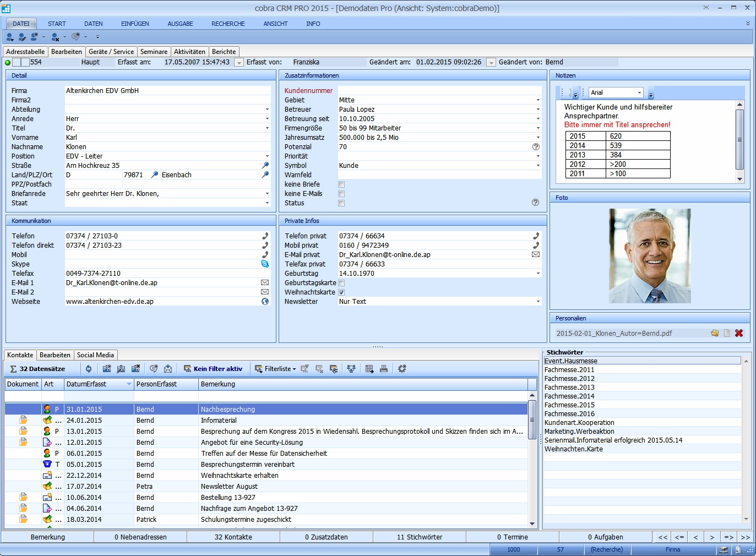Click the print icon in contacts toolbar
Image resolution: width=756 pixels, height=556 pixels.
(384, 369)
